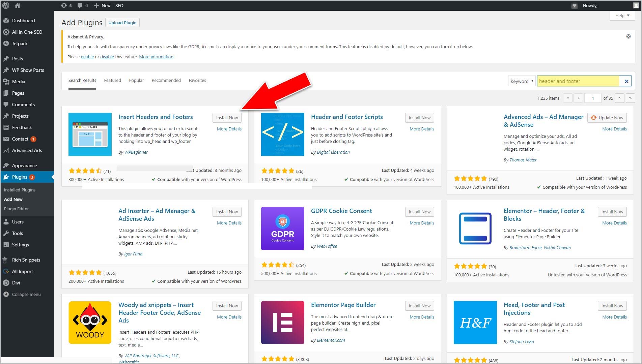Open WPBeginner author link
The width and height of the screenshot is (642, 364).
point(136,152)
